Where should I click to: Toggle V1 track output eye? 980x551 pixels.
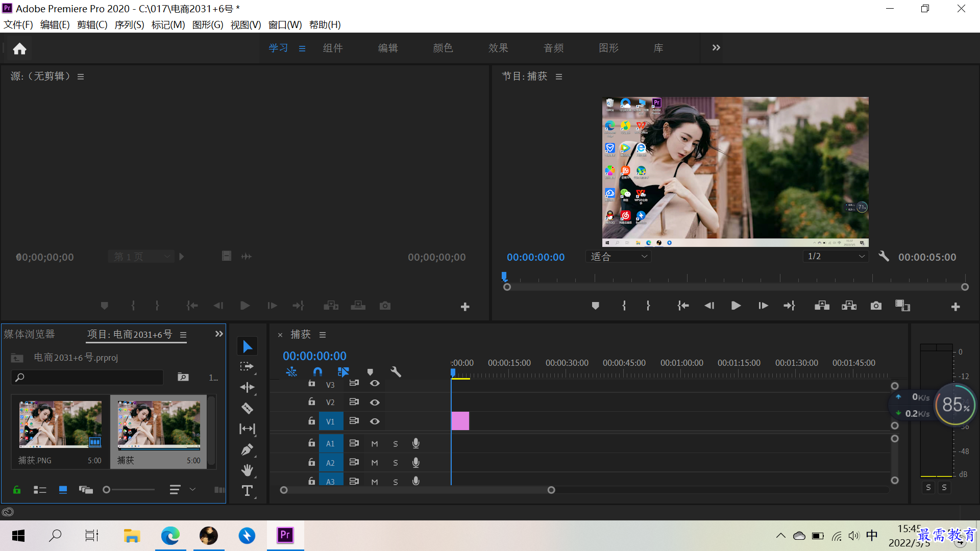(375, 421)
